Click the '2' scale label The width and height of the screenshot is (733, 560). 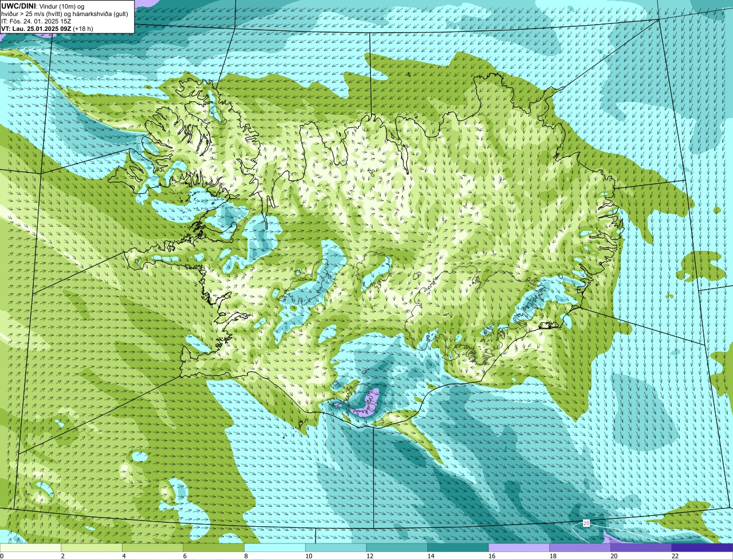(x=62, y=556)
